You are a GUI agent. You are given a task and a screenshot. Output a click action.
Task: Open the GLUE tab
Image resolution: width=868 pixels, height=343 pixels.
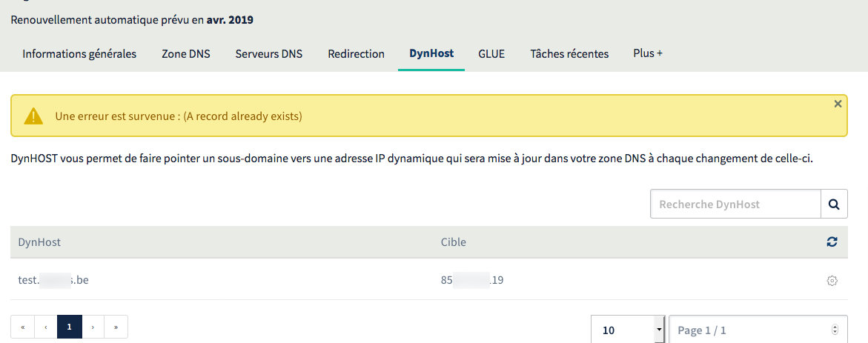click(491, 54)
